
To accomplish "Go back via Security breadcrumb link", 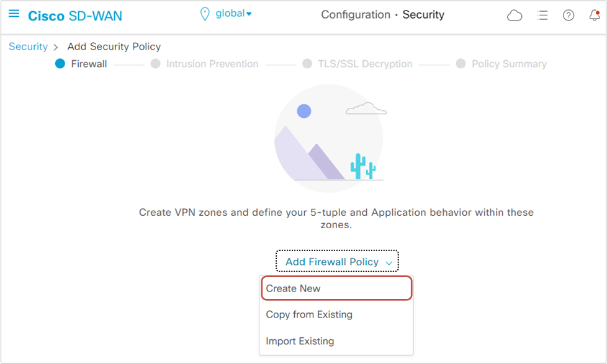I will [28, 47].
